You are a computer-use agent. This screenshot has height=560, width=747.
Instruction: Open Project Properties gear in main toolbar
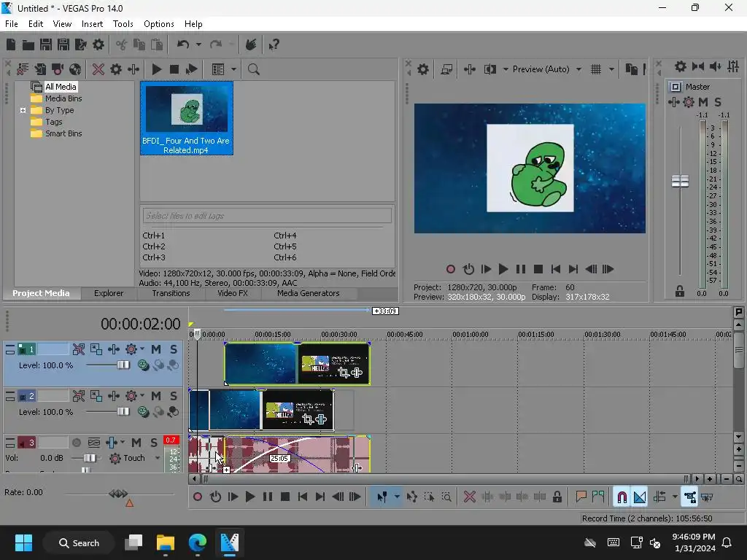[98, 44]
